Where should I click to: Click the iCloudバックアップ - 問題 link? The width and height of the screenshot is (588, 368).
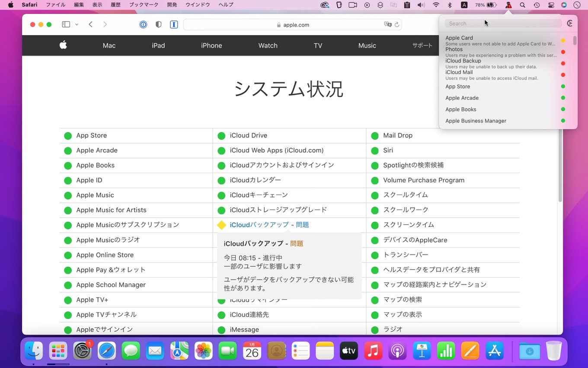coord(269,225)
